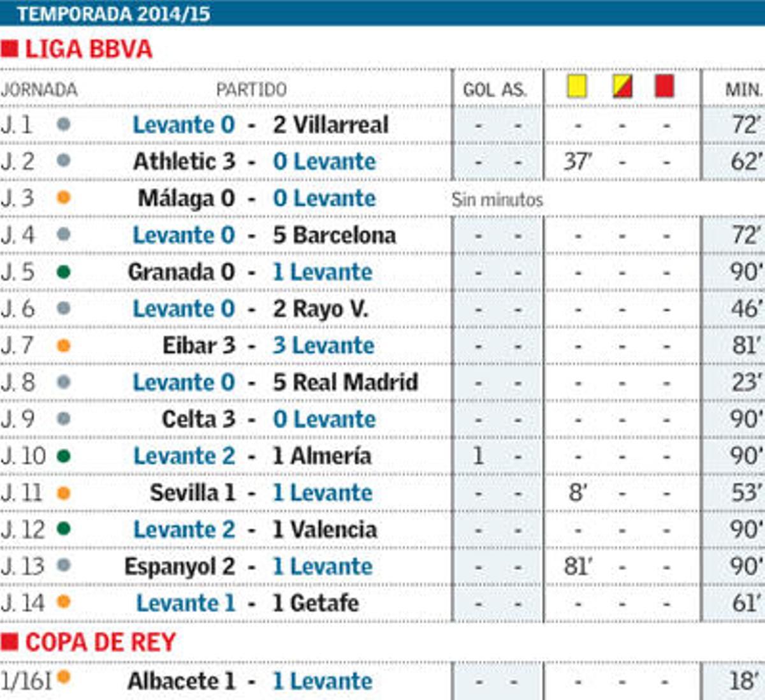The height and width of the screenshot is (700, 765).
Task: Select the orange result dot for J.3
Action: click(x=63, y=198)
